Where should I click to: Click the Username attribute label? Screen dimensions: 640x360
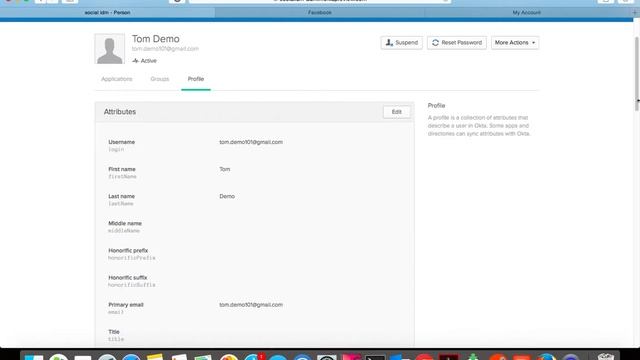[122, 142]
